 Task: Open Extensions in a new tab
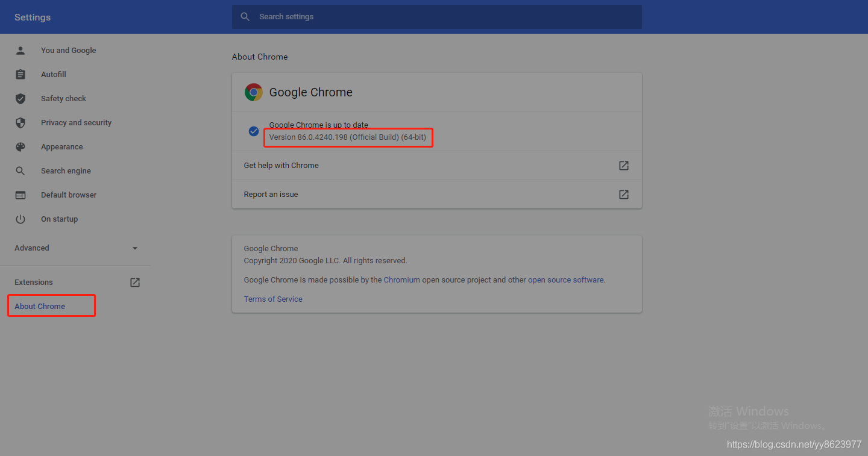(135, 282)
